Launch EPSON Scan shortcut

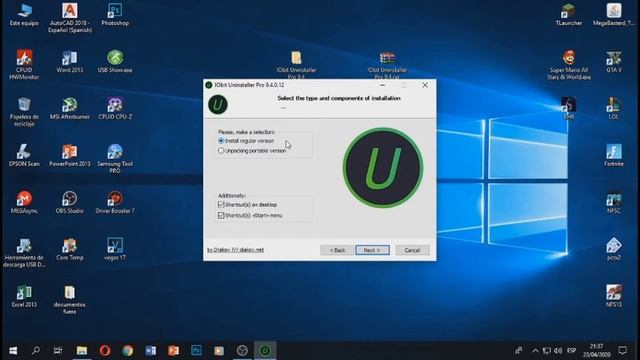pyautogui.click(x=24, y=156)
